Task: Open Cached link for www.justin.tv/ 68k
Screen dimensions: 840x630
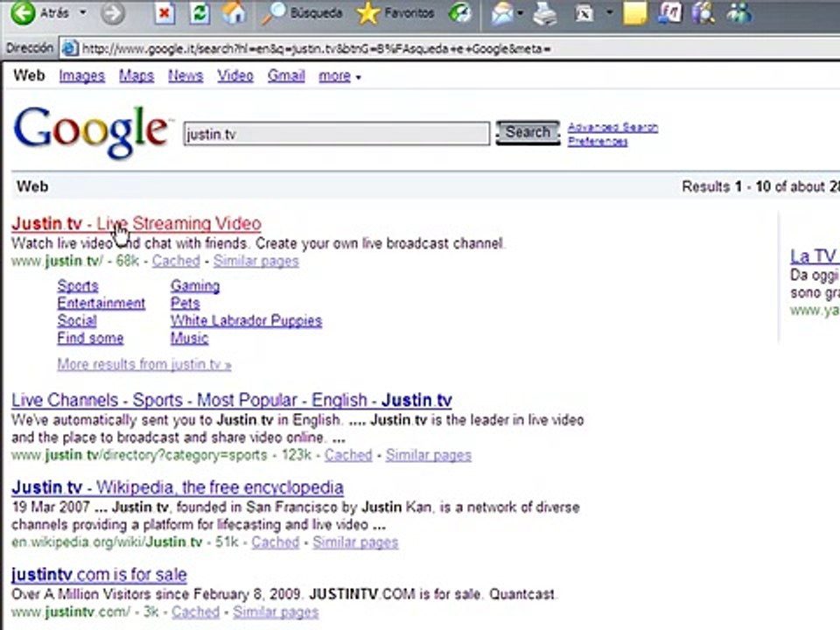Action: [x=176, y=261]
